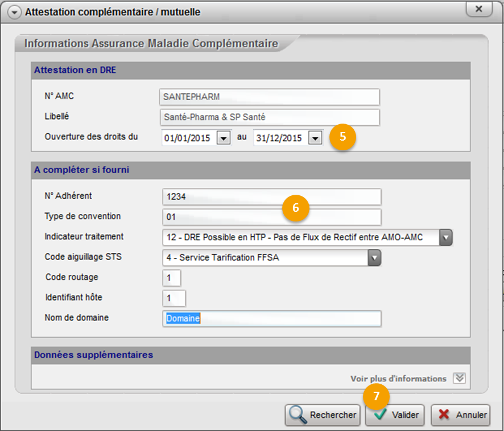Close the Attestation complémentaire dialog

click(x=479, y=10)
